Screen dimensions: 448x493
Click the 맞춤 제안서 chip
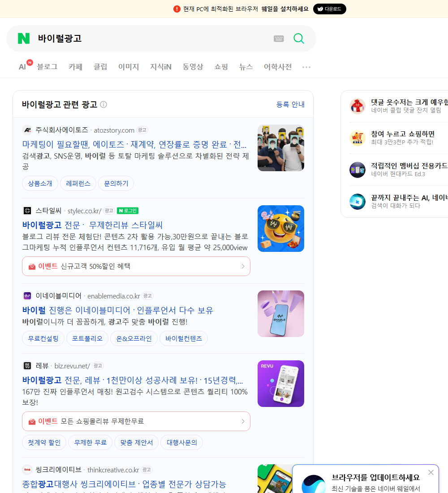[x=137, y=442]
